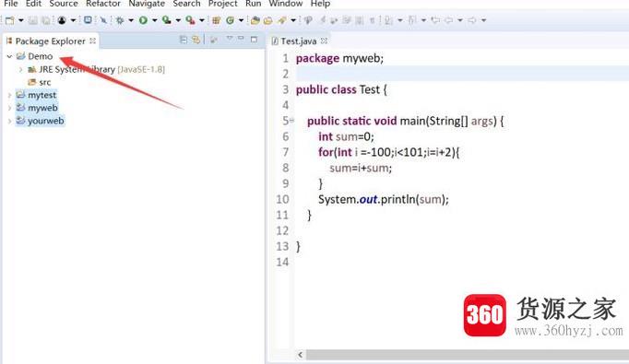
Task: Collapse the Demo project node
Action: (9, 56)
